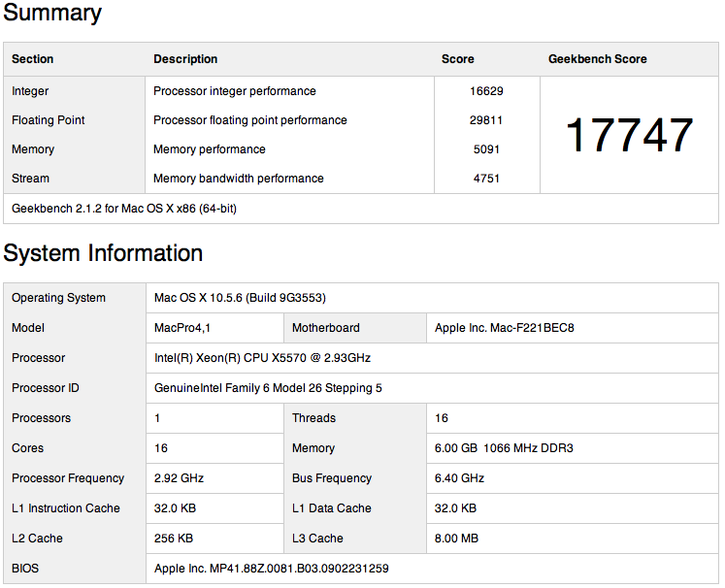The width and height of the screenshot is (725, 588).
Task: Click the Processor ID GenuineIntel value
Action: [x=268, y=388]
